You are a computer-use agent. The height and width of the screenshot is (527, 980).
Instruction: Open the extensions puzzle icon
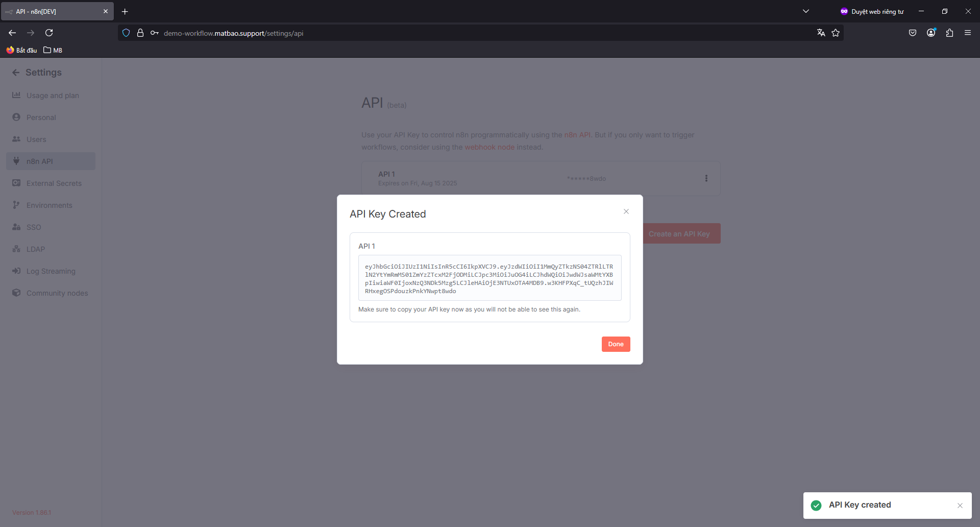pos(949,33)
